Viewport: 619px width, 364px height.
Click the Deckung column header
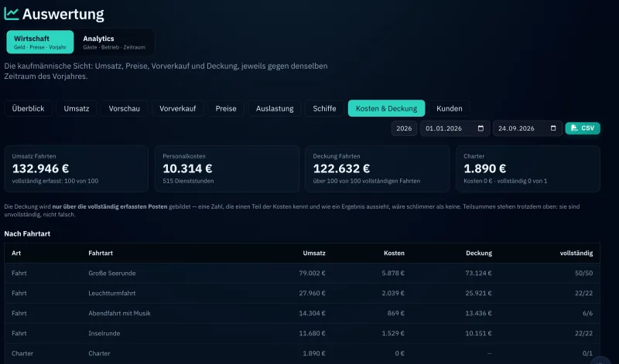pyautogui.click(x=479, y=253)
